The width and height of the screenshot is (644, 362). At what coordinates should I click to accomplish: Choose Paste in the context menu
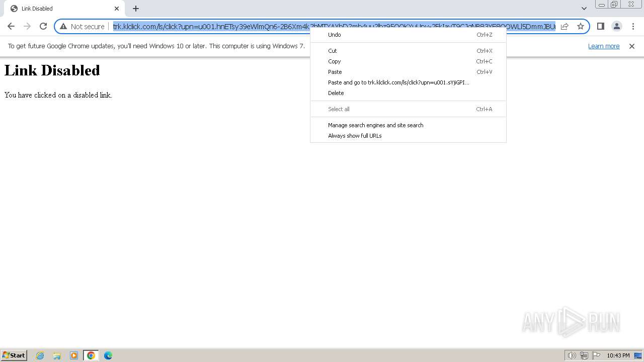pos(408,72)
